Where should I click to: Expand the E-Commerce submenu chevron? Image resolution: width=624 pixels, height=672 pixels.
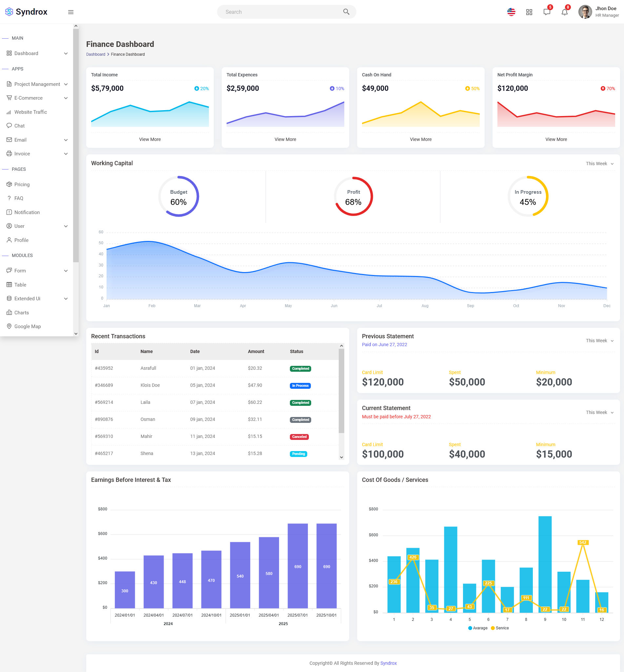pyautogui.click(x=66, y=98)
